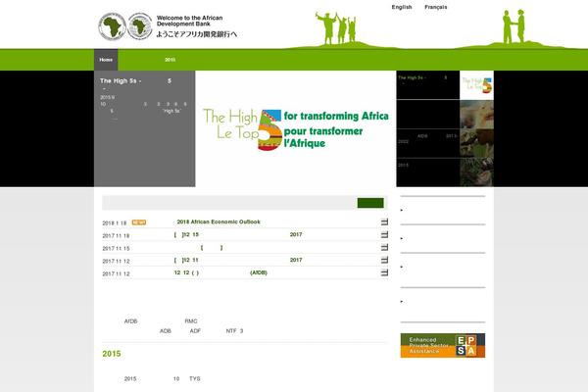Switch site language to Français

coord(436,7)
